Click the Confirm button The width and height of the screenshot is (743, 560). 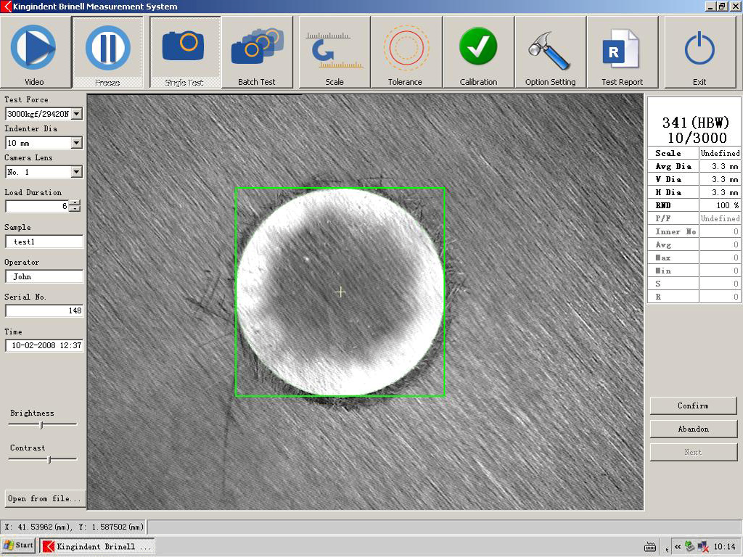tap(693, 405)
